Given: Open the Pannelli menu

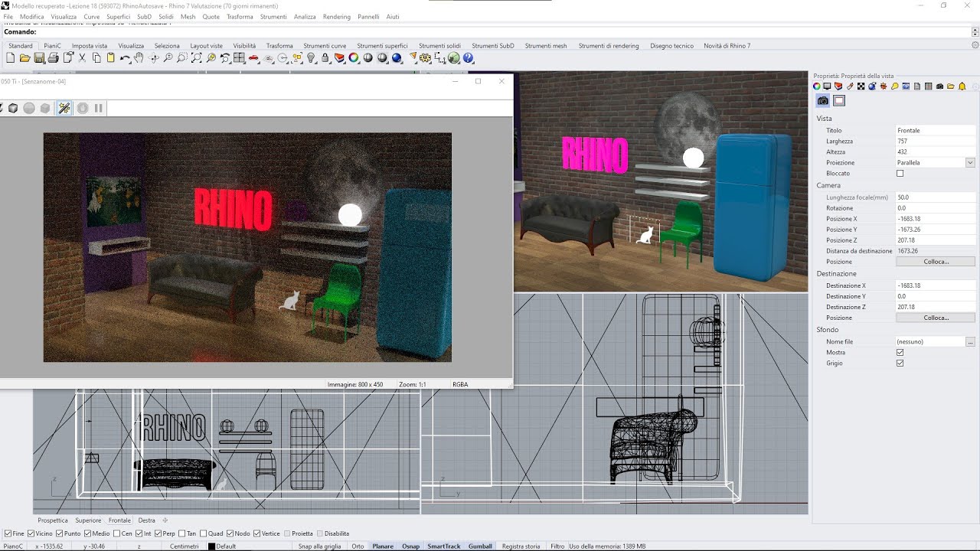Looking at the screenshot, I should [x=368, y=17].
